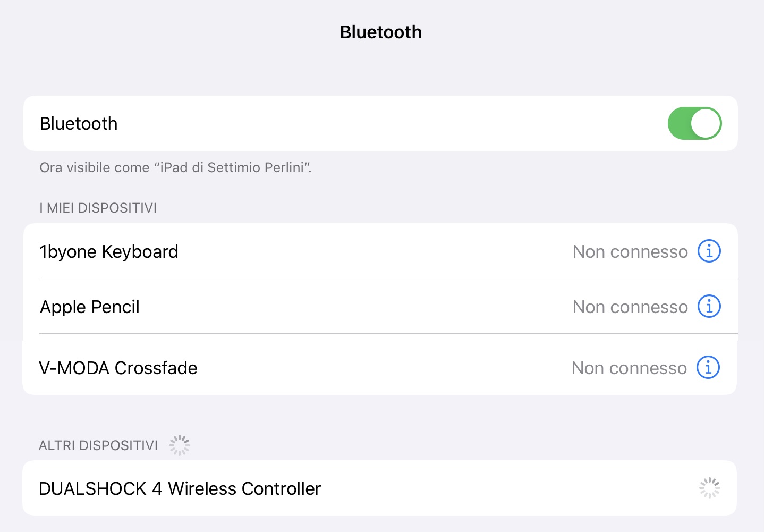Open info for 1byone Keyboard
Screen dimensions: 764x532
click(709, 251)
